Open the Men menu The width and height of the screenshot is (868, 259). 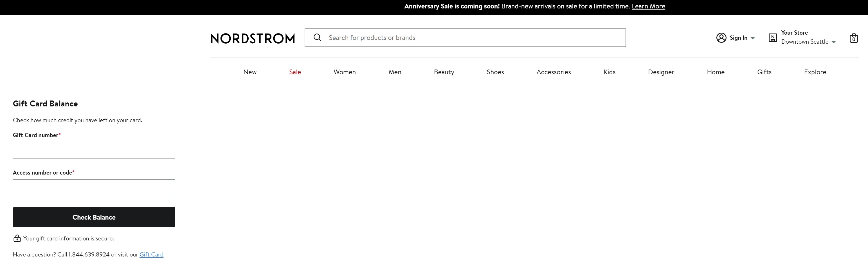click(x=395, y=72)
